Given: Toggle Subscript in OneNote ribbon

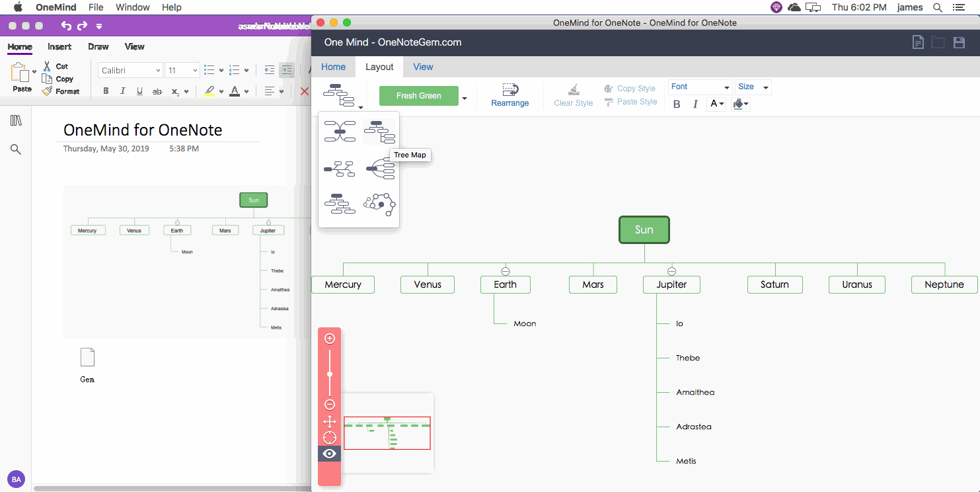Looking at the screenshot, I should point(175,91).
